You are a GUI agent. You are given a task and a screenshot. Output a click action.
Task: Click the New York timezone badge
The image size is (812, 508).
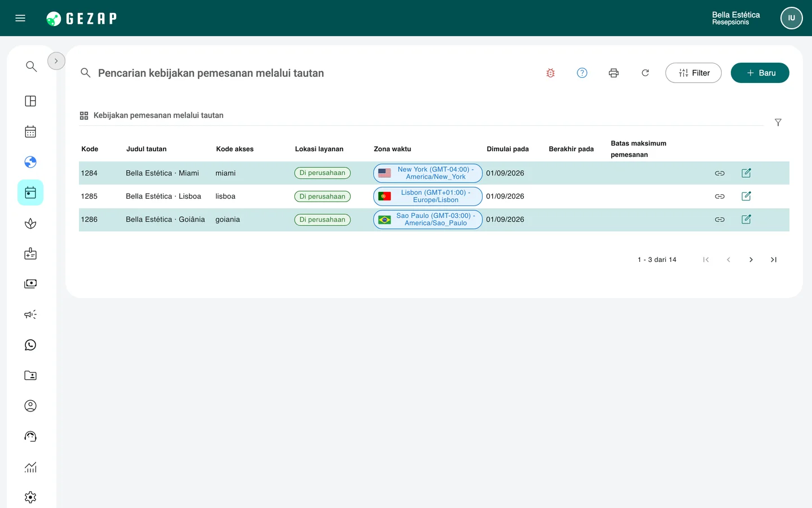(428, 173)
